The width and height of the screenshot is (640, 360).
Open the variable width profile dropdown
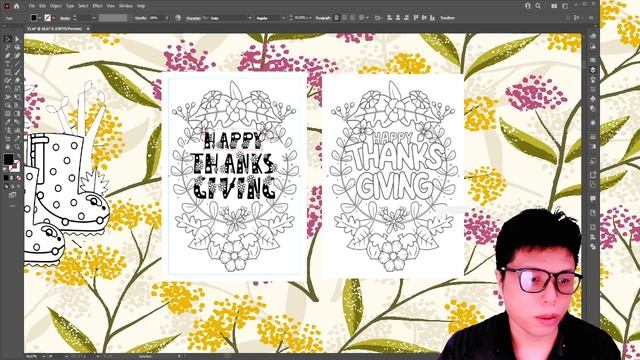tap(113, 18)
